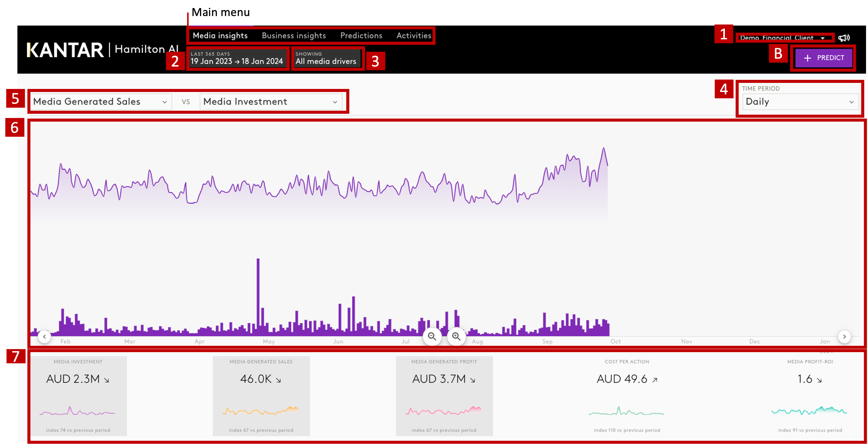Select the Media Investment KPI card
868x445 pixels.
coord(78,396)
